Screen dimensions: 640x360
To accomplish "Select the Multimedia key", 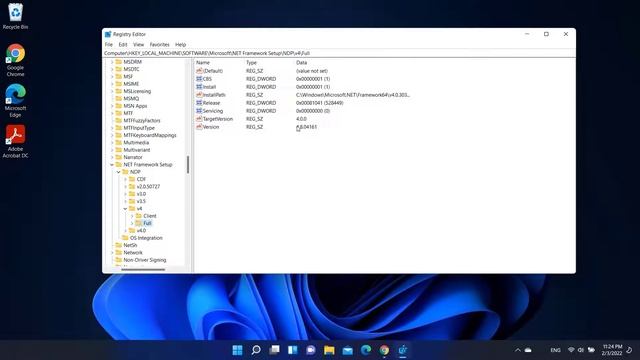I will coord(136,142).
